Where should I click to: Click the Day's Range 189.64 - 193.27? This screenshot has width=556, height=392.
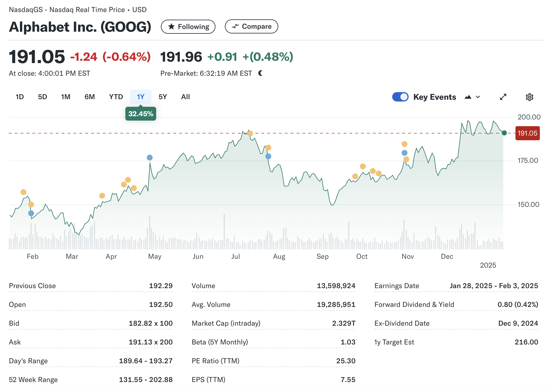(x=146, y=361)
